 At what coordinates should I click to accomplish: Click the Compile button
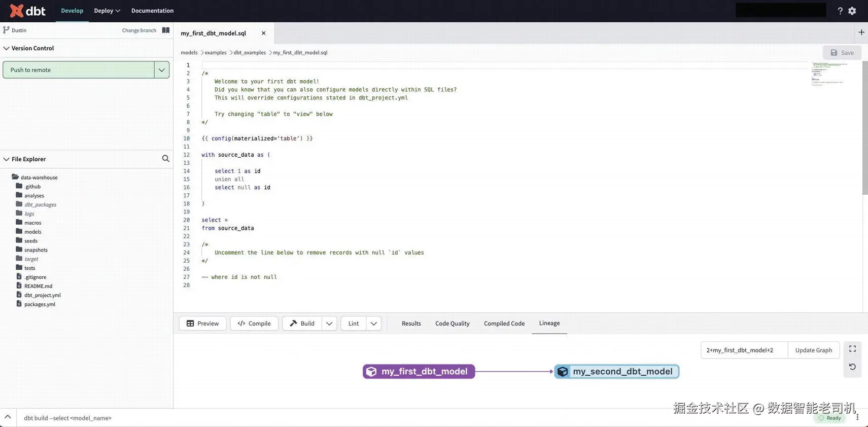click(x=254, y=324)
